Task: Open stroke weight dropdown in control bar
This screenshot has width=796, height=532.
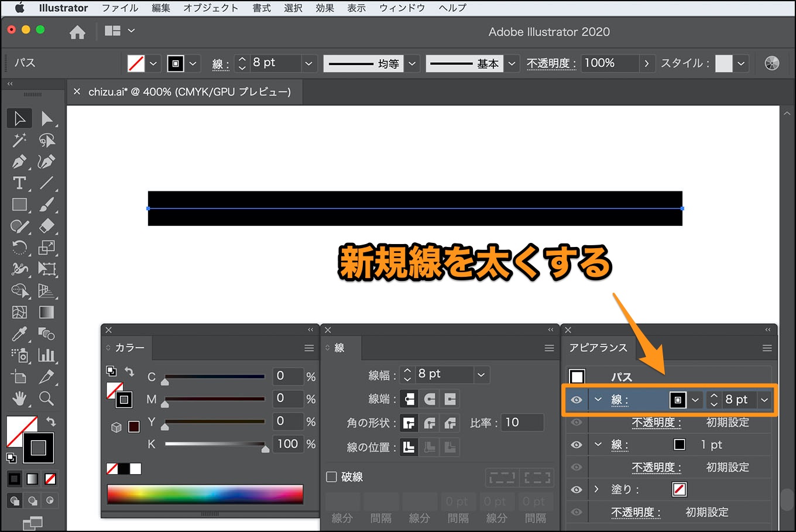Action: 308,63
